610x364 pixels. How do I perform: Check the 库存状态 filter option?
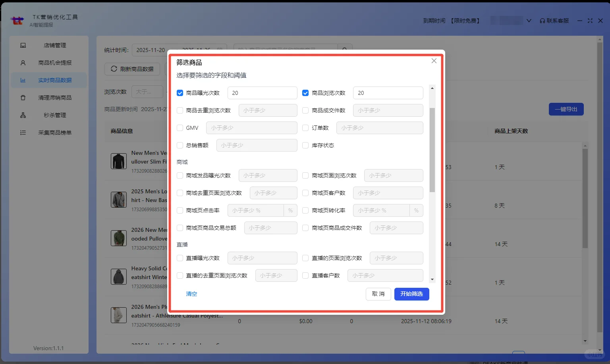point(305,145)
